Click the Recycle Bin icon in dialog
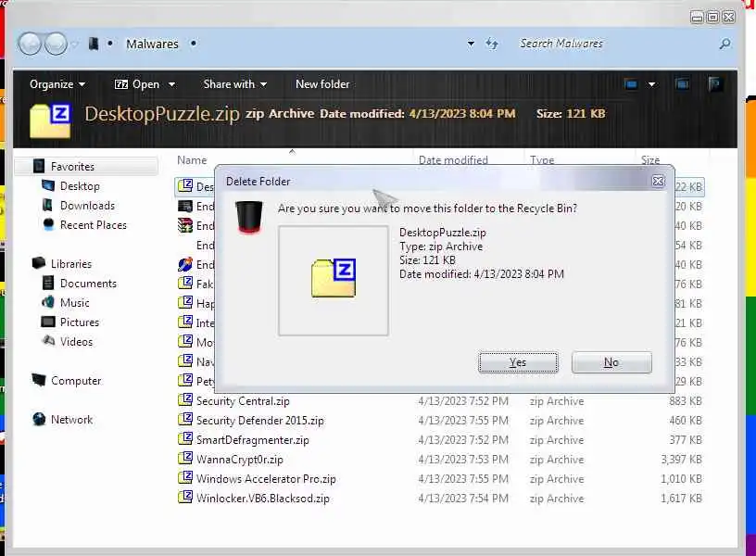This screenshot has height=556, width=756. coord(249,218)
